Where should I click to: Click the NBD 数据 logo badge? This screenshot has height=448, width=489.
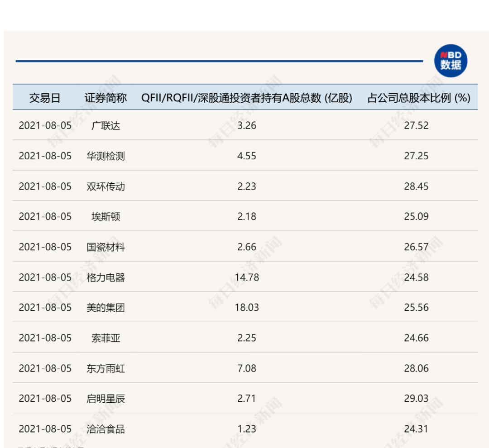(x=451, y=59)
